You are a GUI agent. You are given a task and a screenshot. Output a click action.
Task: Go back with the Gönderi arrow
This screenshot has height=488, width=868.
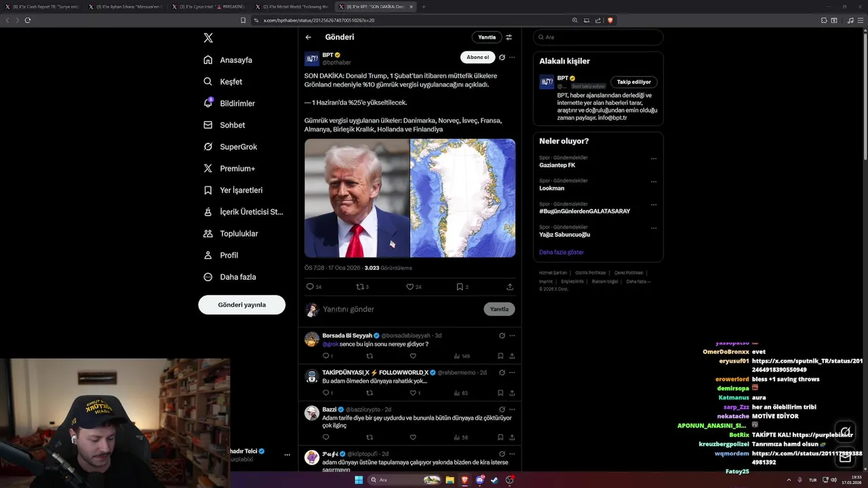pos(309,37)
